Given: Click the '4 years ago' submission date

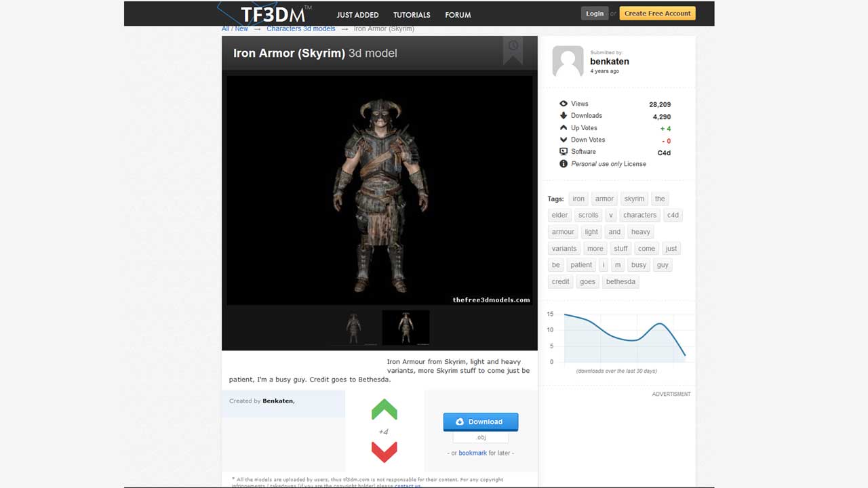Looking at the screenshot, I should tap(604, 71).
